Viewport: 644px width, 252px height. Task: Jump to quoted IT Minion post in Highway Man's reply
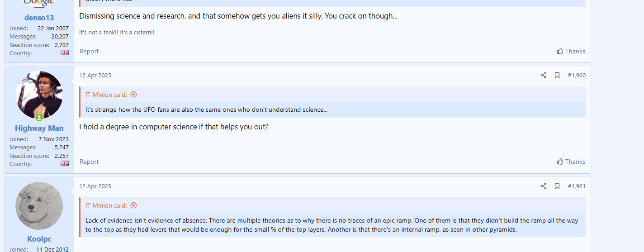pos(133,95)
